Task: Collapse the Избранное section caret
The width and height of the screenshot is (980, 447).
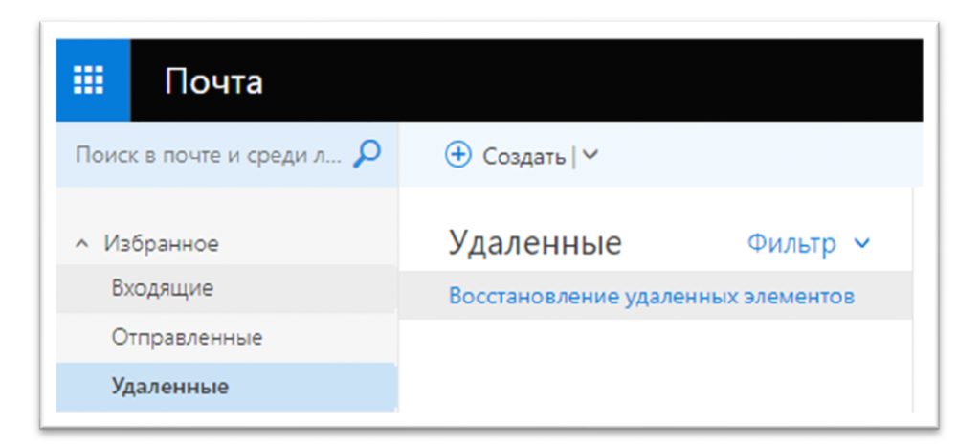Action: (82, 245)
